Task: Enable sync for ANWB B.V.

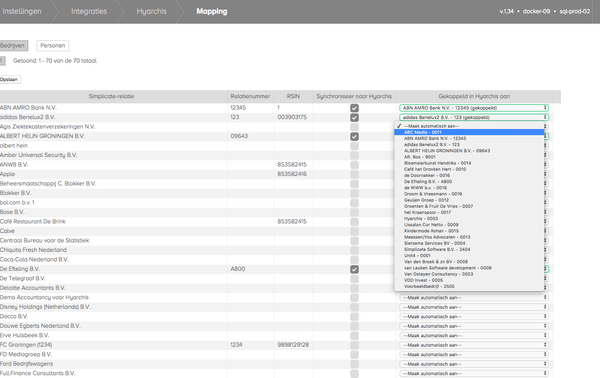Action: (354, 165)
